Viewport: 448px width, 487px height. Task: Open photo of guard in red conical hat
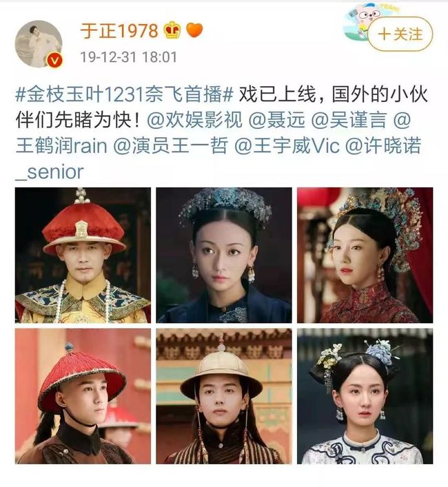coord(83,396)
